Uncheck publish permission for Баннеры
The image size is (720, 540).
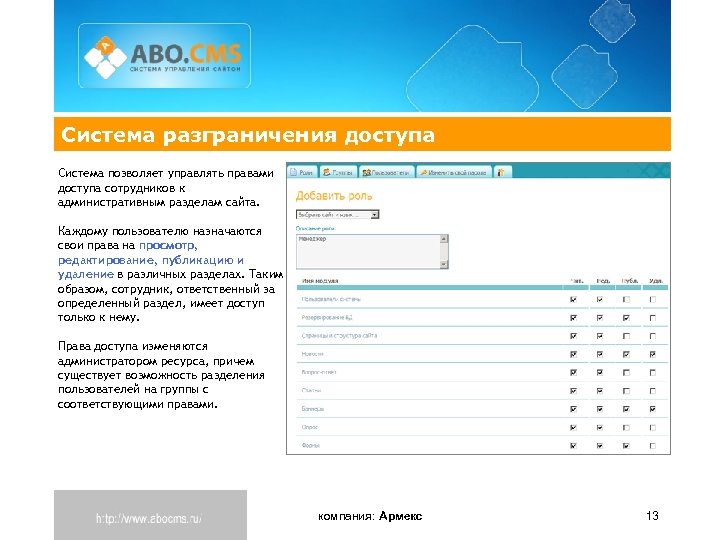[x=626, y=409]
